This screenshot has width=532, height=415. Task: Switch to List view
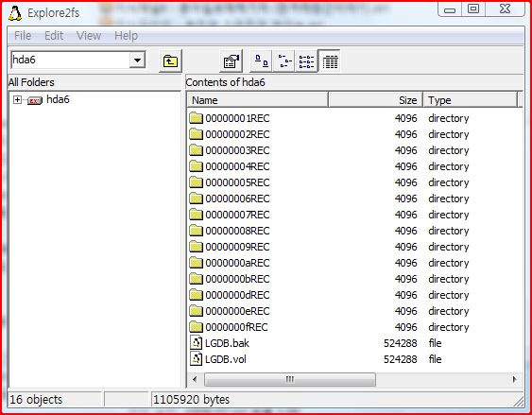[x=306, y=61]
